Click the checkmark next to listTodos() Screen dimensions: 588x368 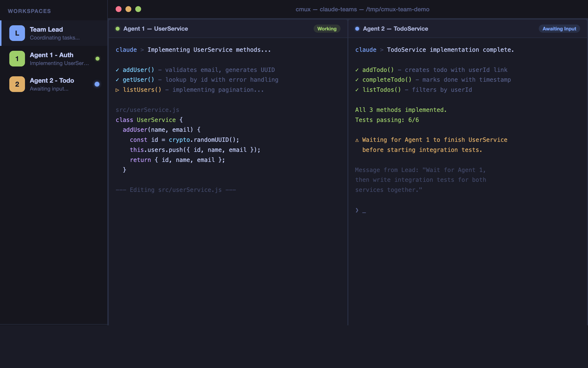[357, 90]
